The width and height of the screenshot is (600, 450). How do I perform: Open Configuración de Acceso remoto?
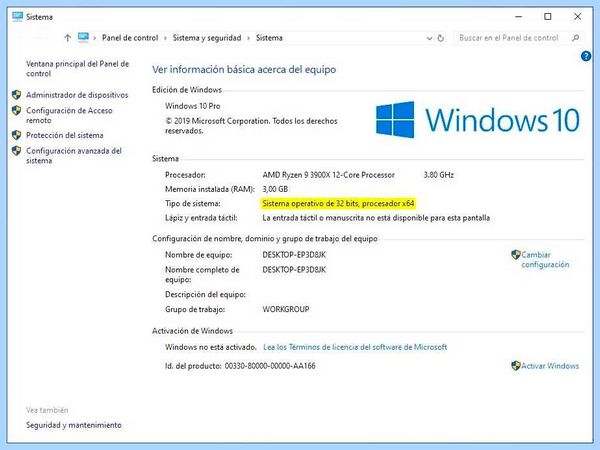coord(69,115)
